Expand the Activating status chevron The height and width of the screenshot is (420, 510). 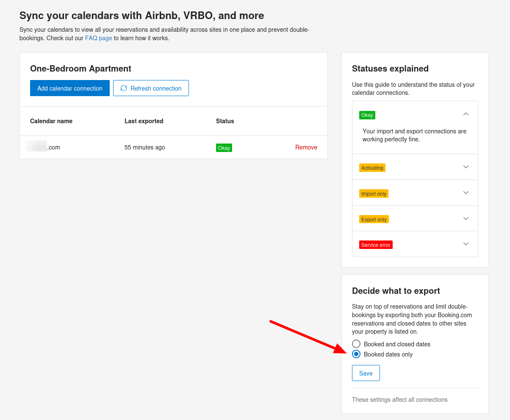click(466, 167)
